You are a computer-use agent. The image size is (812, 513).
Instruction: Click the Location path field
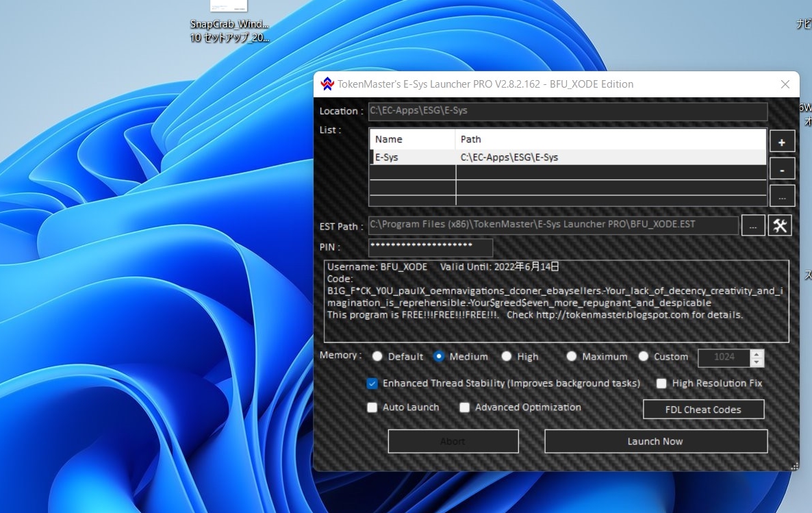click(568, 111)
